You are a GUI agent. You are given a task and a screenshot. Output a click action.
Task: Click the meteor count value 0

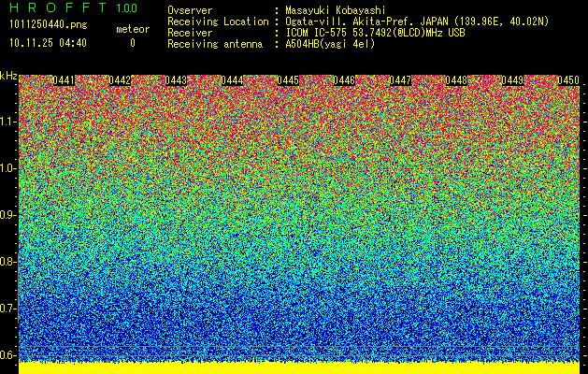[133, 43]
